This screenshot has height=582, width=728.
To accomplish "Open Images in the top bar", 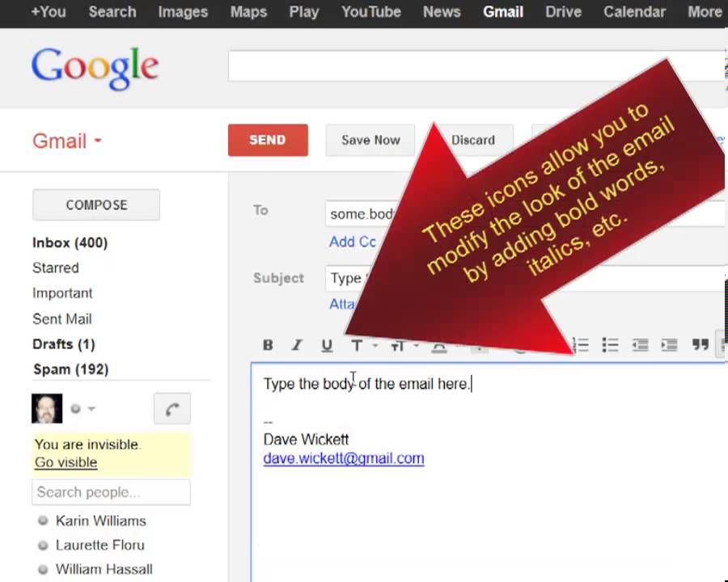I will [x=183, y=12].
